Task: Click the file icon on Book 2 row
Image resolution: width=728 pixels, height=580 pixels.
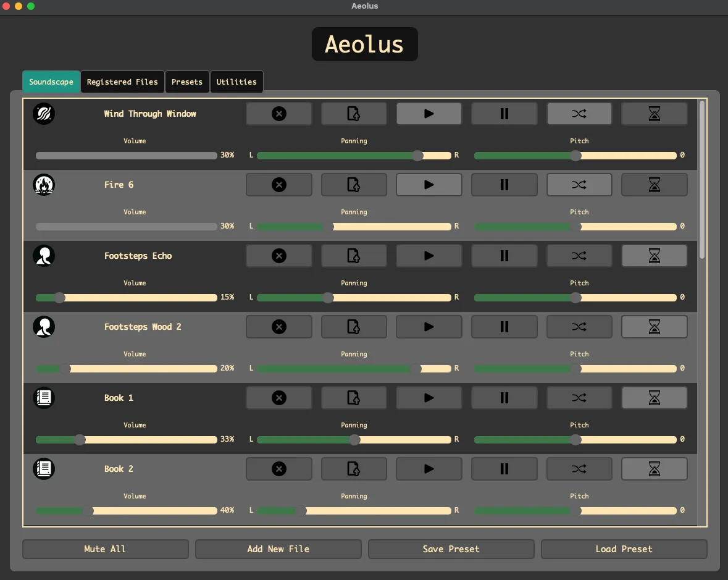Action: tap(354, 469)
